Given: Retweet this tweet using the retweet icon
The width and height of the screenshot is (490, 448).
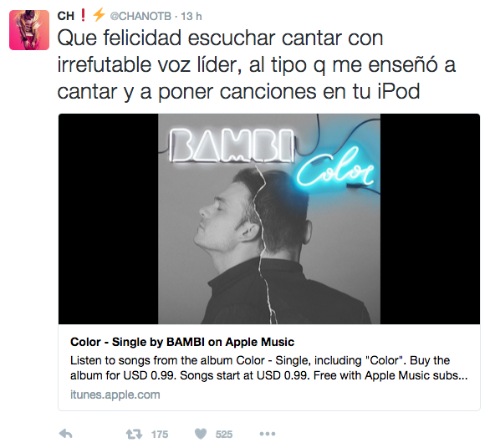Looking at the screenshot, I should click(134, 434).
